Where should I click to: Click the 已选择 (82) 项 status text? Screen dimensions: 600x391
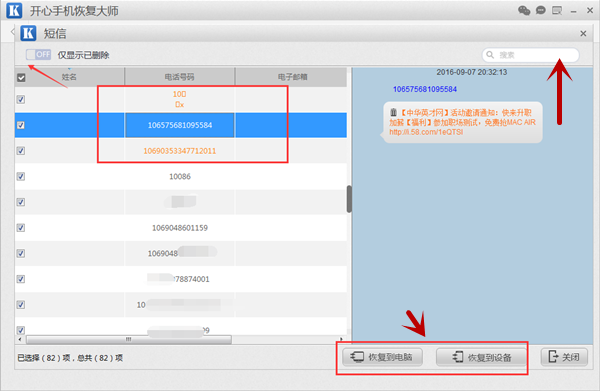tap(44, 358)
